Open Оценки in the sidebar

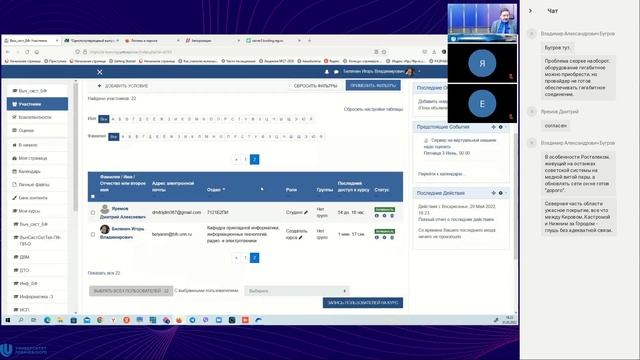(38, 131)
